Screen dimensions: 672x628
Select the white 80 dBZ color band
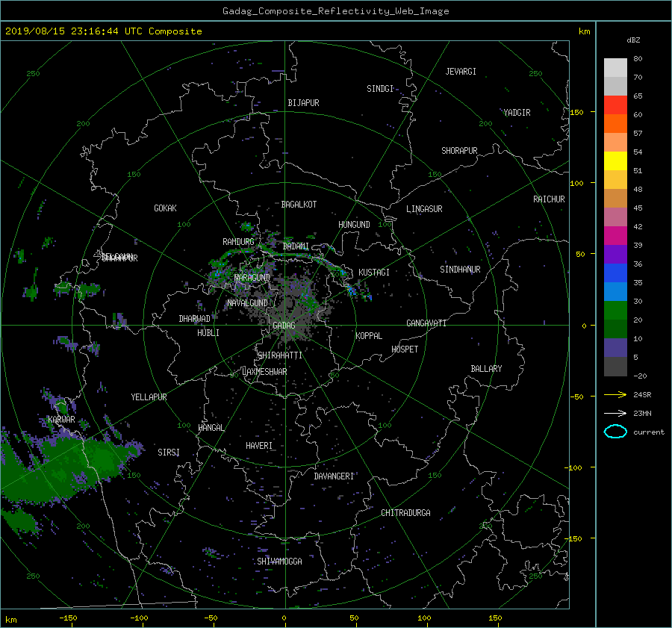coord(615,67)
